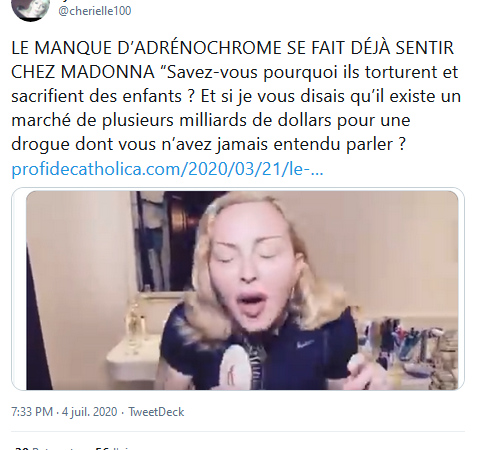Play the embedded Madonna video
The height and width of the screenshot is (450, 477).
pyautogui.click(x=242, y=290)
